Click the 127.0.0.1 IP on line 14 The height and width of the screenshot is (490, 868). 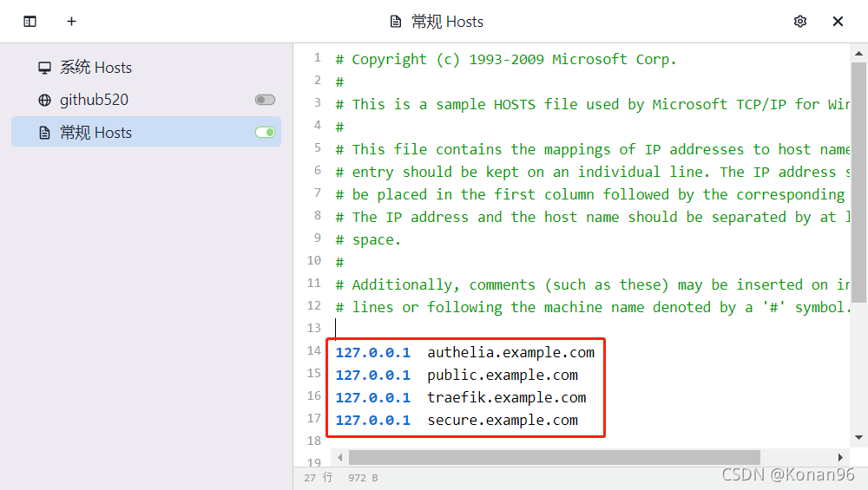[x=373, y=353]
